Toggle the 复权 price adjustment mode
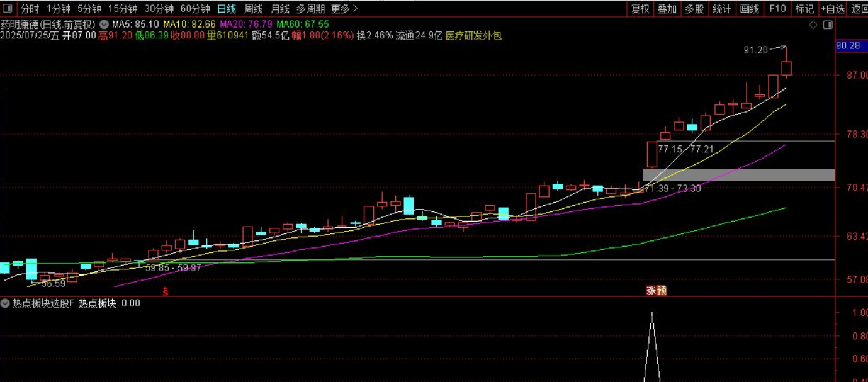The width and height of the screenshot is (868, 382). pyautogui.click(x=640, y=8)
